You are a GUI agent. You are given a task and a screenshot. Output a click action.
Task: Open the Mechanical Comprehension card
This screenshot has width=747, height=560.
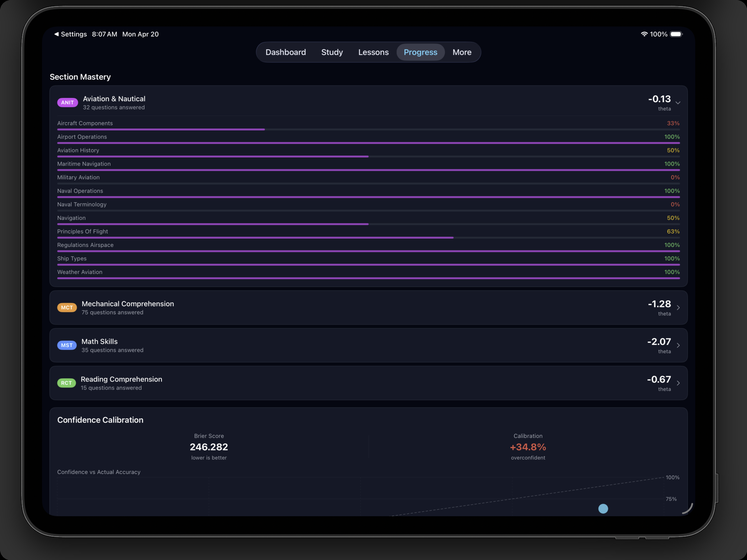click(368, 307)
